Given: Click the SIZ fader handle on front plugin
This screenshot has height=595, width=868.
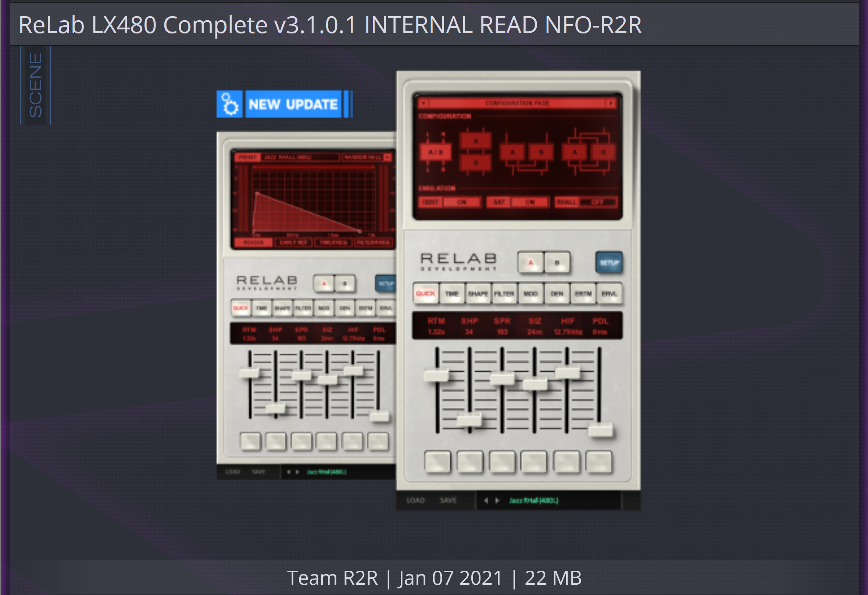Looking at the screenshot, I should click(x=535, y=384).
